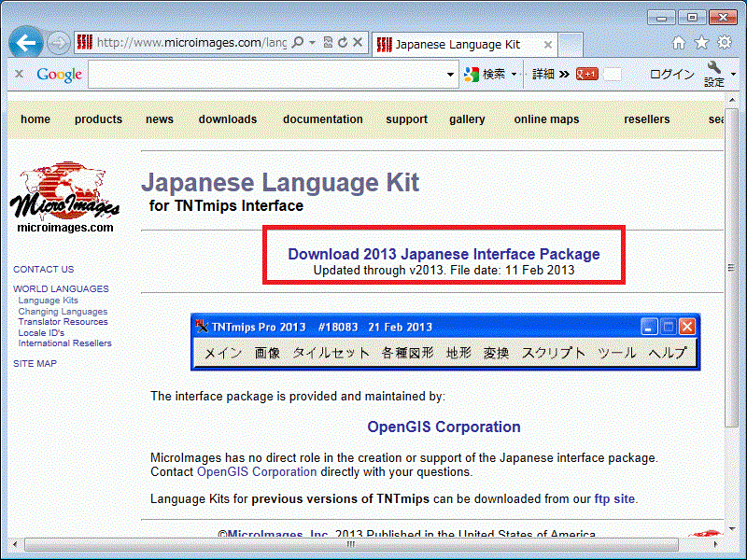Viewport: 747px width, 560px height.
Task: Go back using the browser back arrow
Action: pyautogui.click(x=26, y=43)
